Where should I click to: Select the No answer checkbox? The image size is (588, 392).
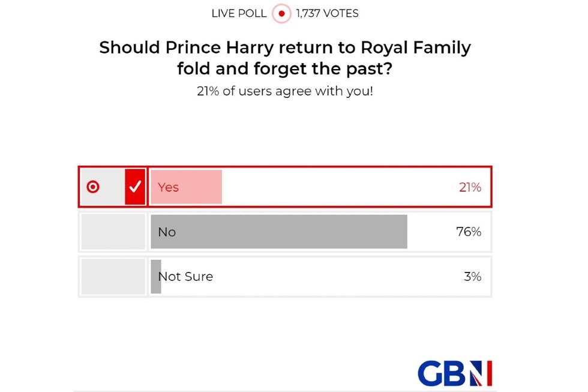(x=113, y=232)
